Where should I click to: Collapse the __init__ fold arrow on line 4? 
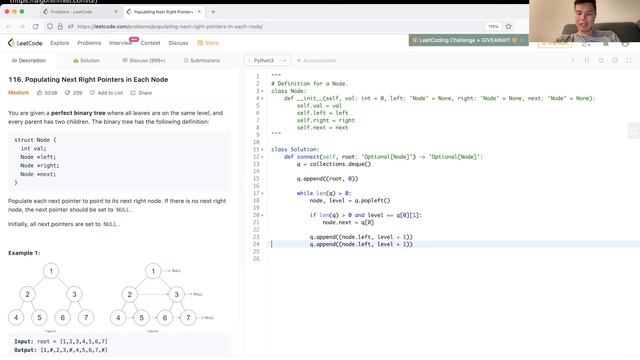[262, 98]
